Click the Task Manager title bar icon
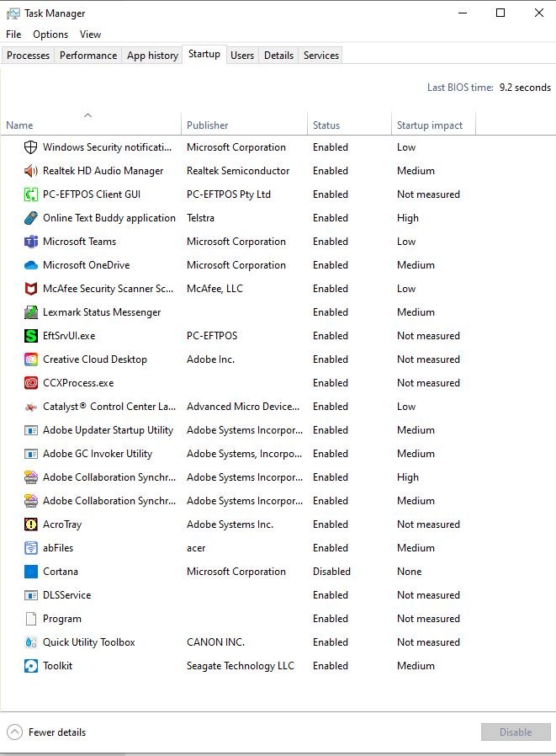The height and width of the screenshot is (756, 556). (x=13, y=13)
